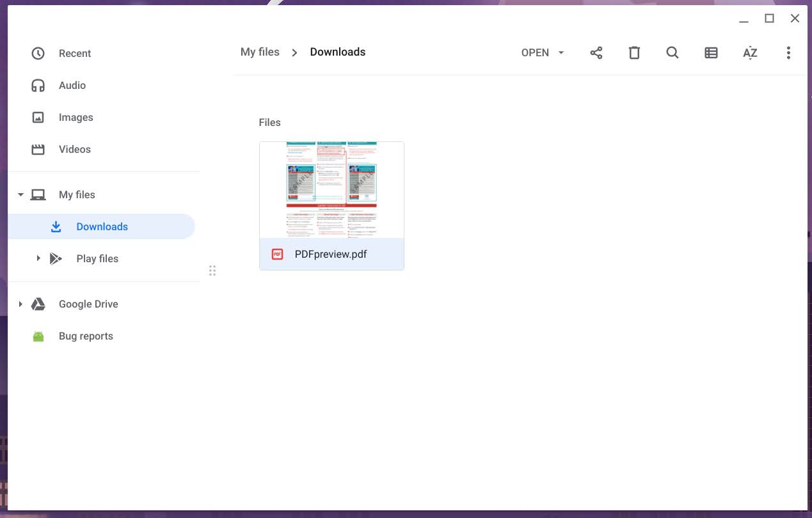Open the Videos section

click(74, 149)
